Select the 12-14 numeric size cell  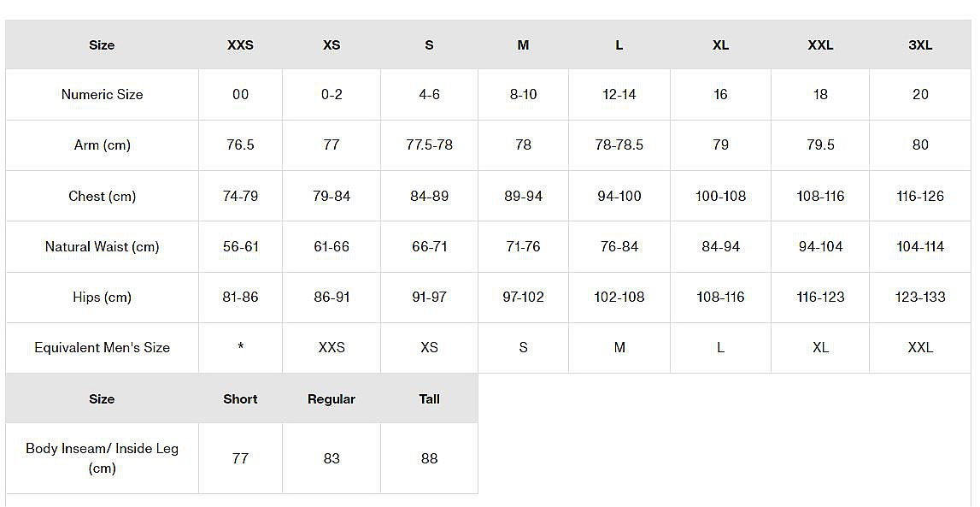coord(619,95)
